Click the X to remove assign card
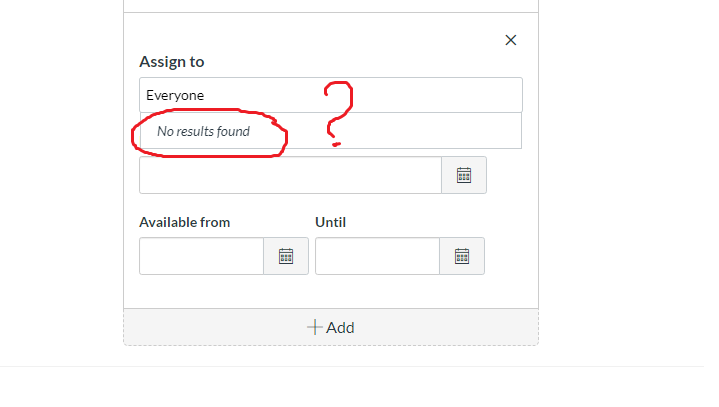 coord(511,40)
